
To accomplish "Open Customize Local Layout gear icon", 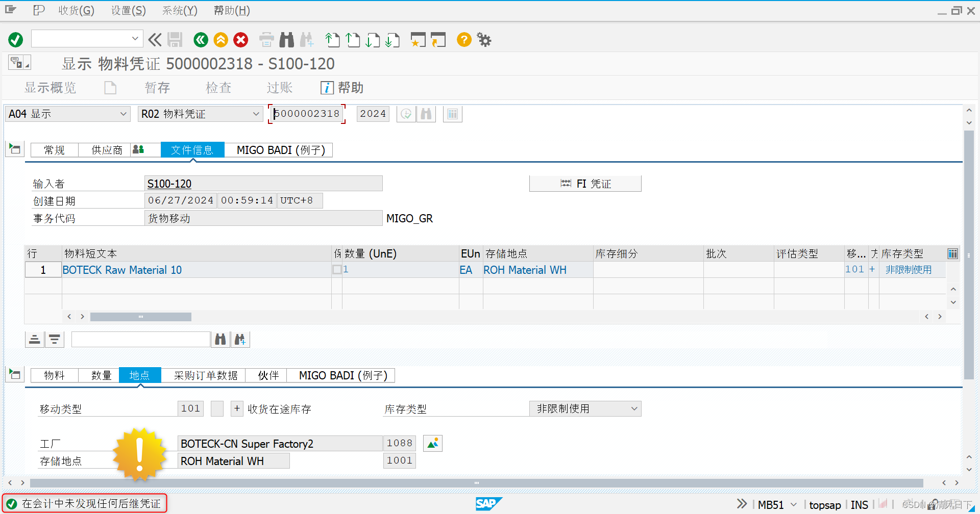I will (484, 39).
